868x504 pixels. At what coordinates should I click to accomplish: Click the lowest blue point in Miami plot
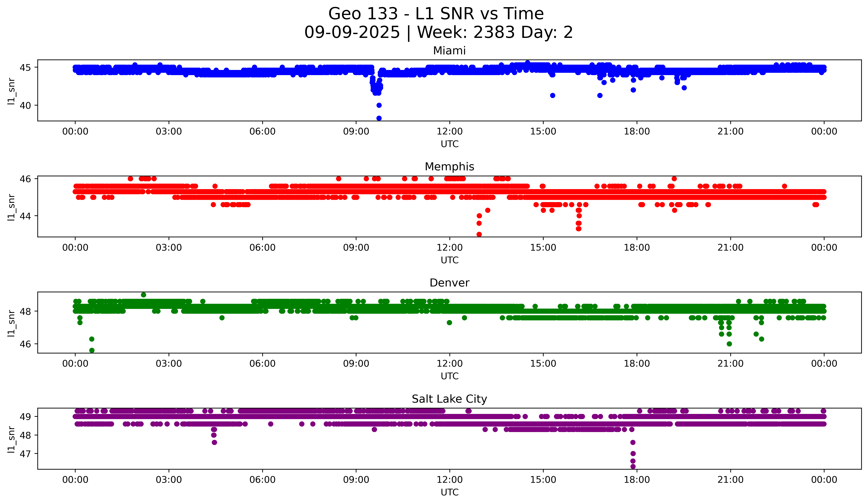(x=379, y=118)
